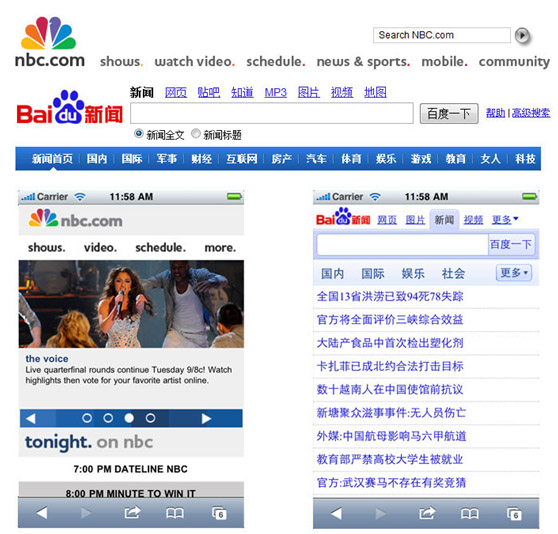Tap video. in mobile NBC navigation
The width and height of the screenshot is (558, 534).
(x=100, y=247)
